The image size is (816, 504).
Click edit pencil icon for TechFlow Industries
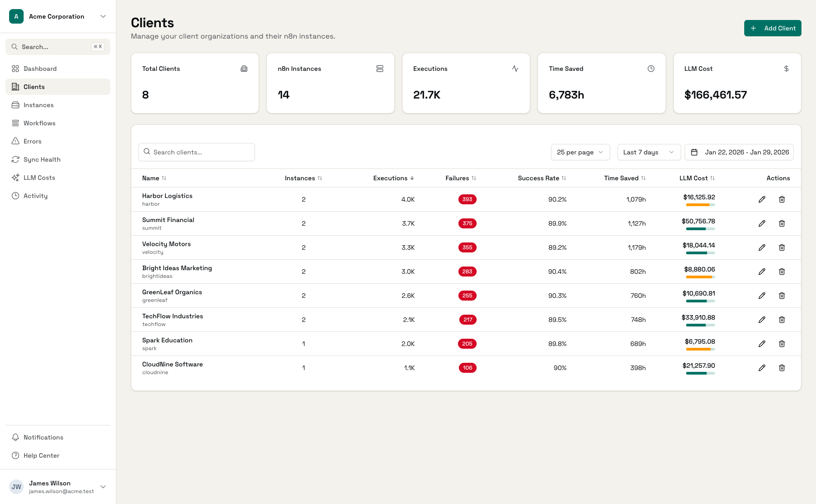pos(762,320)
